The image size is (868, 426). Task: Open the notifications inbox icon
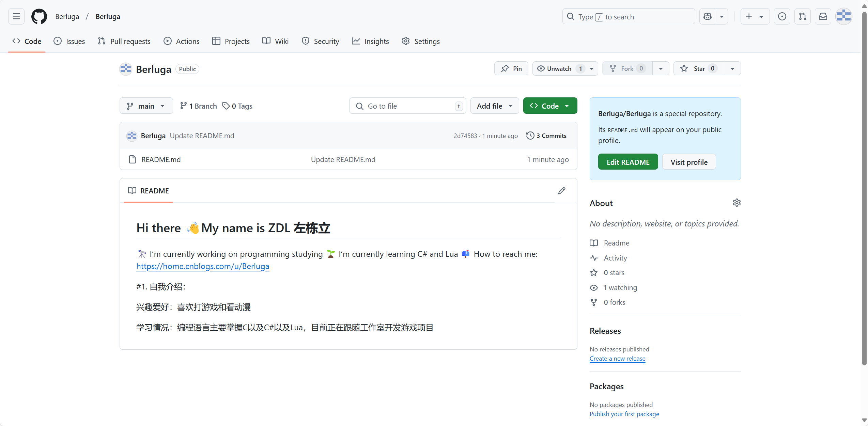click(823, 16)
